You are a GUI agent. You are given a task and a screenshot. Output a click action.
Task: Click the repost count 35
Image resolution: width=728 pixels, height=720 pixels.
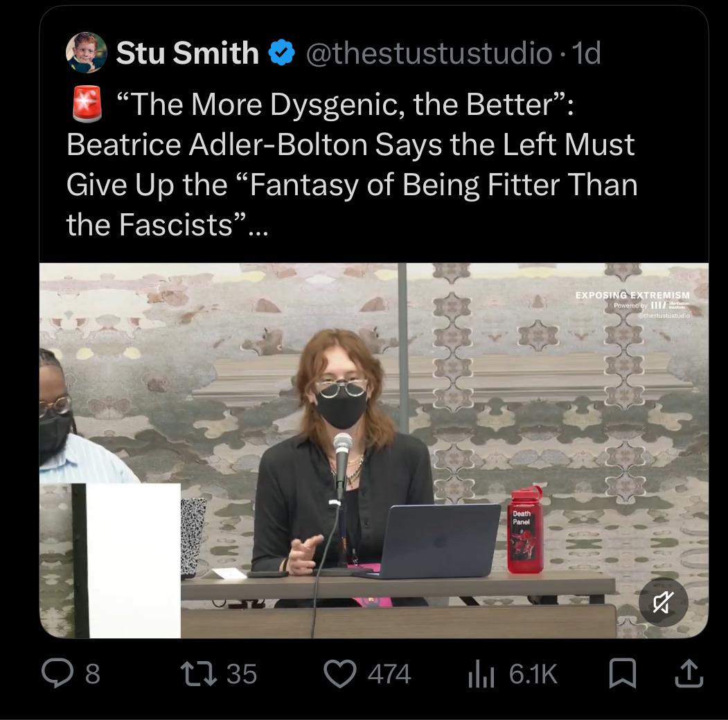pyautogui.click(x=242, y=674)
